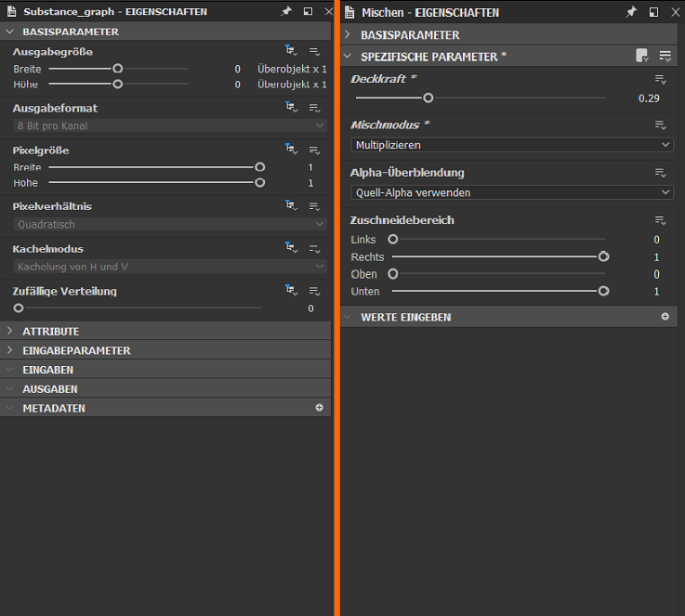Open options menu icon for Ausgabegröße
Image resolution: width=685 pixels, height=616 pixels.
click(314, 51)
